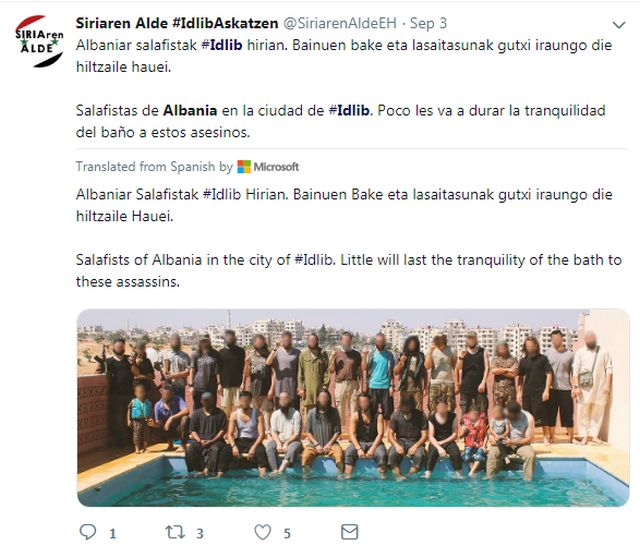Image resolution: width=640 pixels, height=546 pixels.
Task: Click the retweet count number 3
Action: [x=200, y=533]
